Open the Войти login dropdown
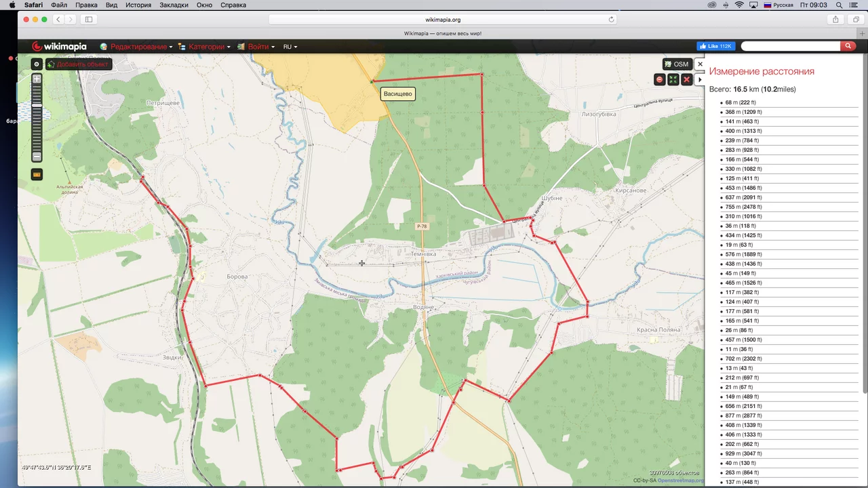Image resolution: width=868 pixels, height=488 pixels. point(256,47)
